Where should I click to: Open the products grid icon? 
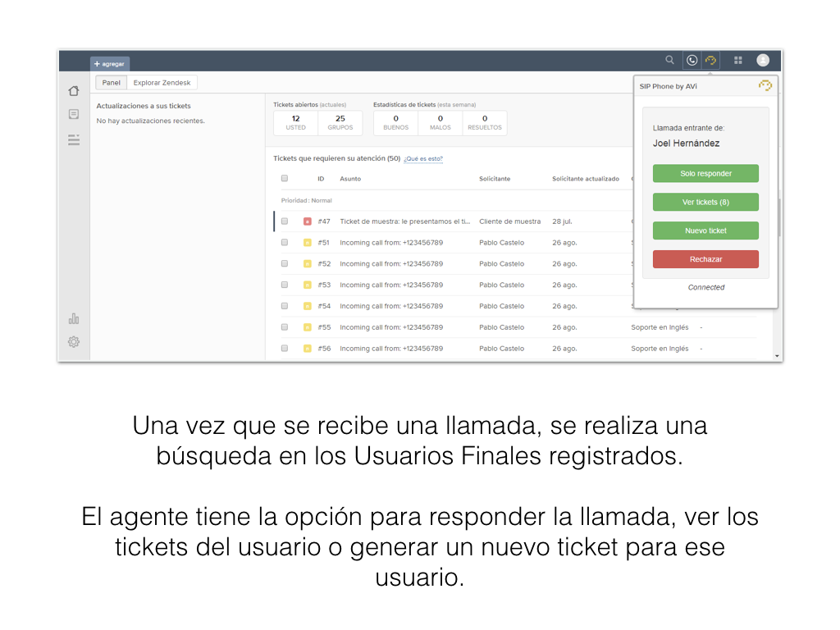(738, 60)
